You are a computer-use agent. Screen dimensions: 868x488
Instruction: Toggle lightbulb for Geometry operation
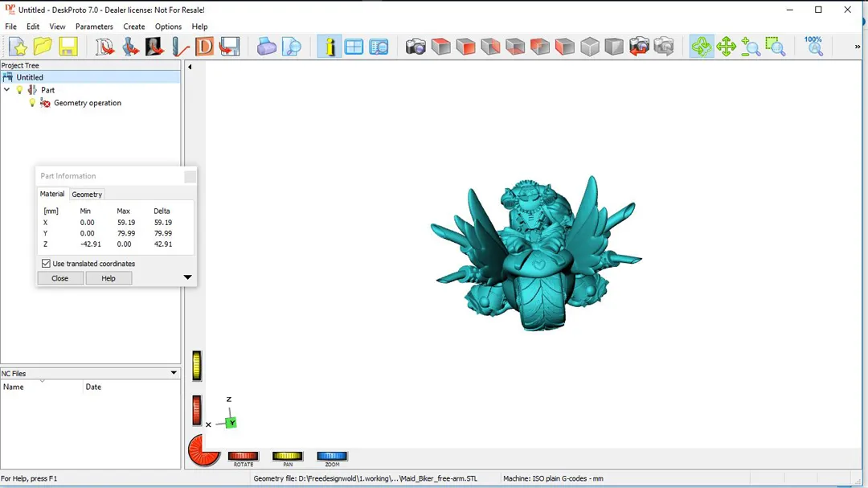(32, 103)
